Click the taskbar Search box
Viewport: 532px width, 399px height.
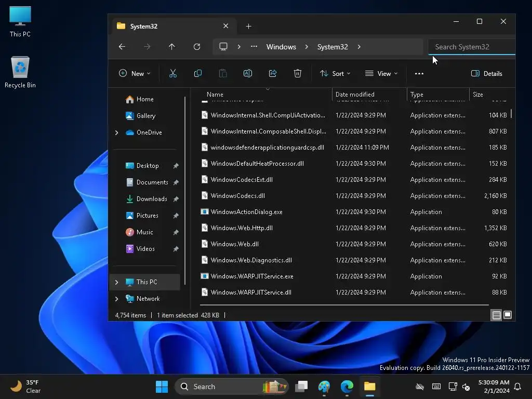231,387
